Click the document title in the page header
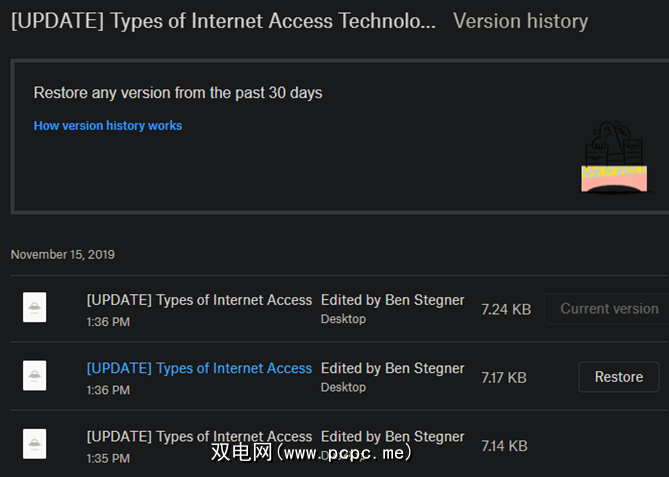This screenshot has width=669, height=477. click(223, 21)
